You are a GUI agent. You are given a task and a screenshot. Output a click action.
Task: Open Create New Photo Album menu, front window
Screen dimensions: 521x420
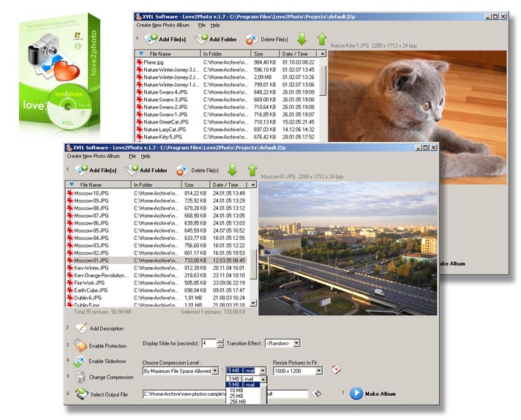tap(94, 156)
